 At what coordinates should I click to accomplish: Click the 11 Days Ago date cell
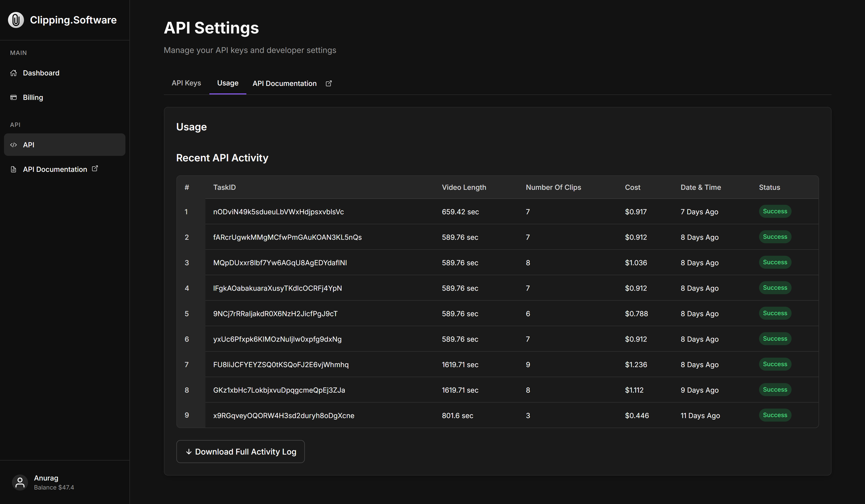[x=700, y=416]
